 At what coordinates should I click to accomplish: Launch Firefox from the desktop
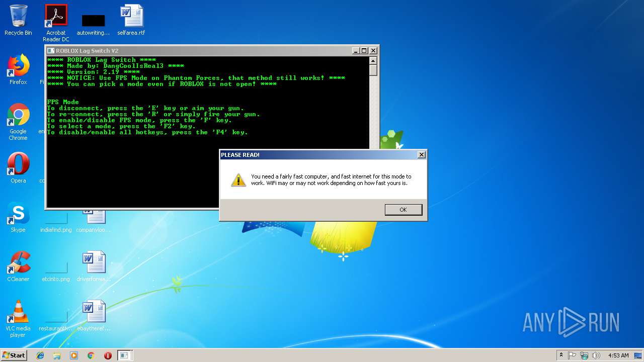tap(18, 69)
